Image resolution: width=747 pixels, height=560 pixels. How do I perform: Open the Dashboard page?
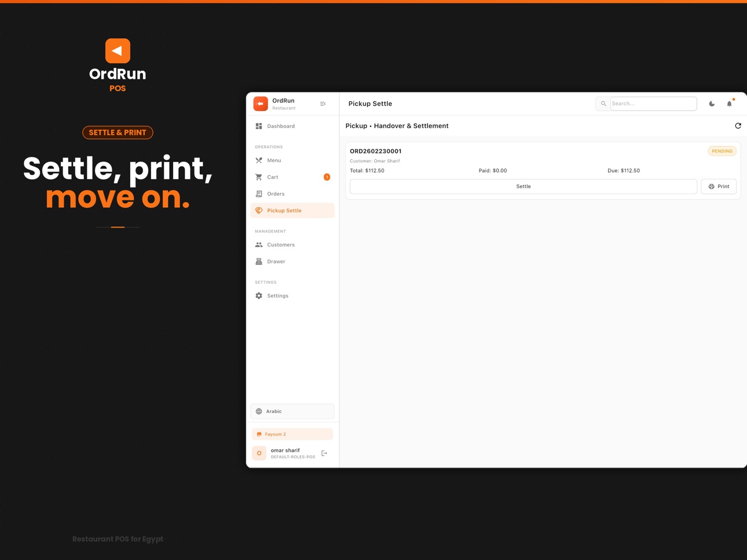click(292, 126)
